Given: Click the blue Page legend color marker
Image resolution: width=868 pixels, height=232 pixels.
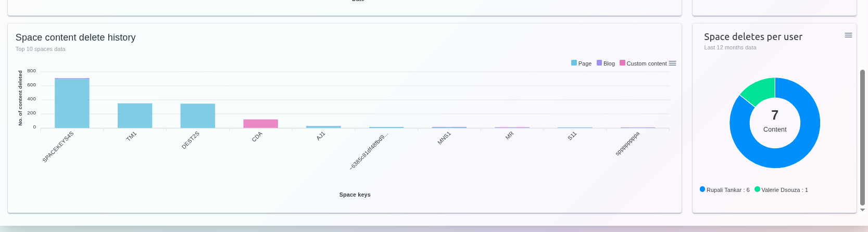Looking at the screenshot, I should tap(574, 63).
